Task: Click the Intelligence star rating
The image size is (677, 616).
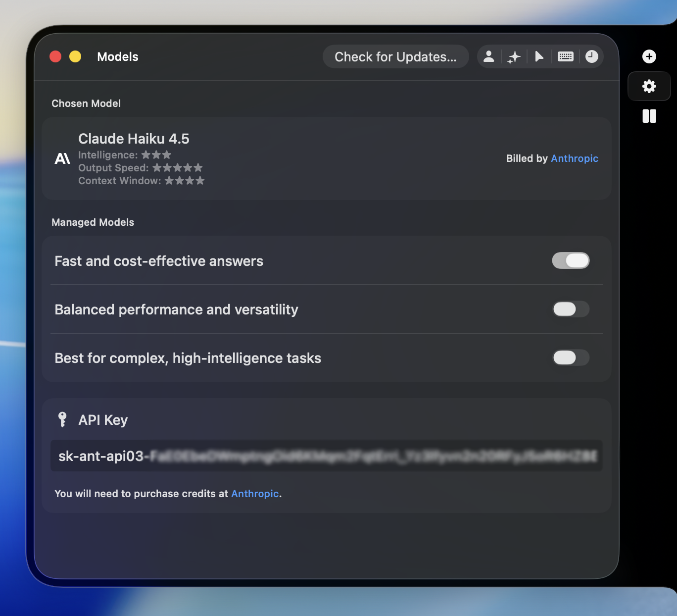Action: 156,155
